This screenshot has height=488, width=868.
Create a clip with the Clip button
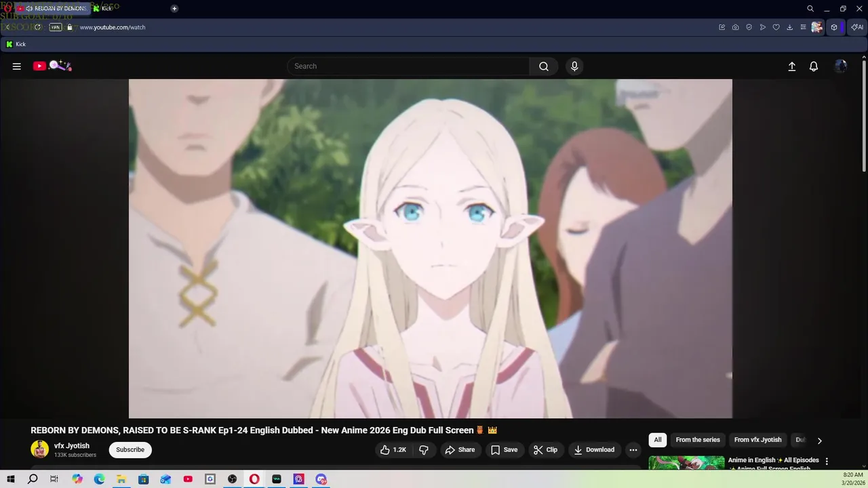tap(545, 450)
